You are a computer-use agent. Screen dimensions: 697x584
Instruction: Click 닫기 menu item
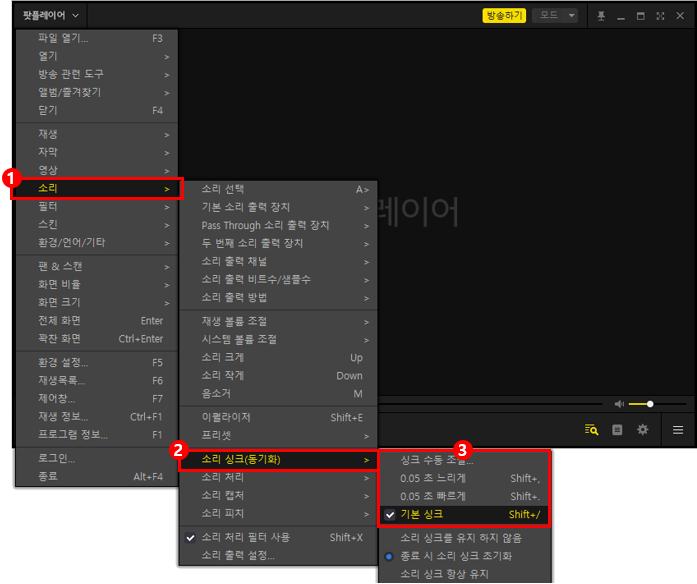97,110
